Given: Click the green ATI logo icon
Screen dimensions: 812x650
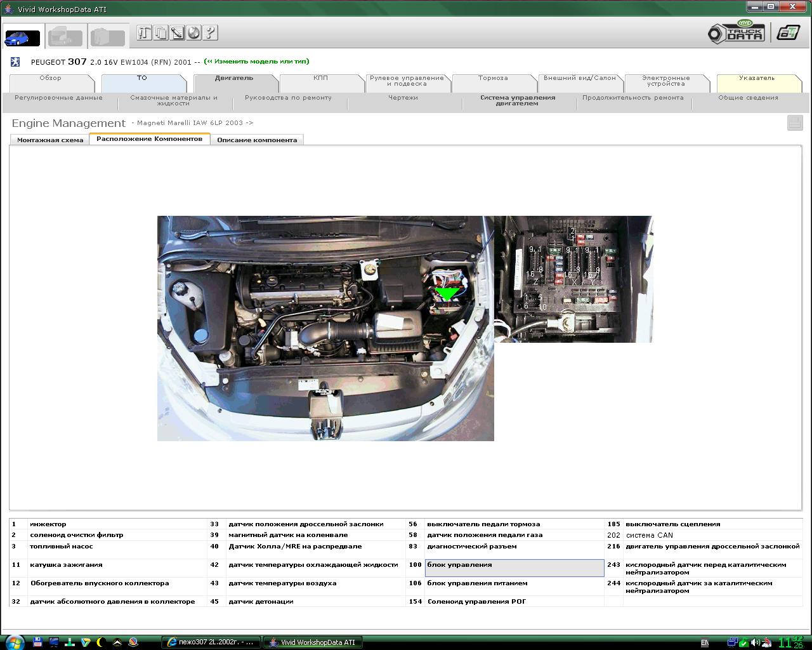Looking at the screenshot, I should (789, 33).
